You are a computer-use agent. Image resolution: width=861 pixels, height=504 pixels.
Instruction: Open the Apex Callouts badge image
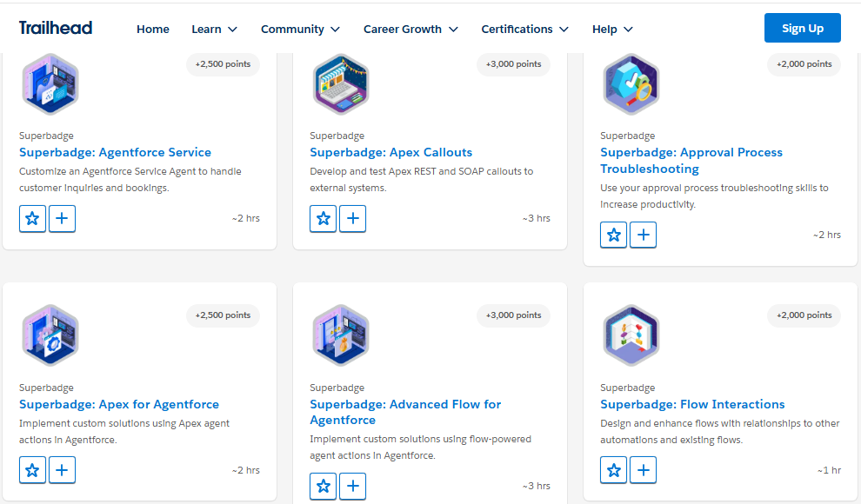(x=341, y=84)
